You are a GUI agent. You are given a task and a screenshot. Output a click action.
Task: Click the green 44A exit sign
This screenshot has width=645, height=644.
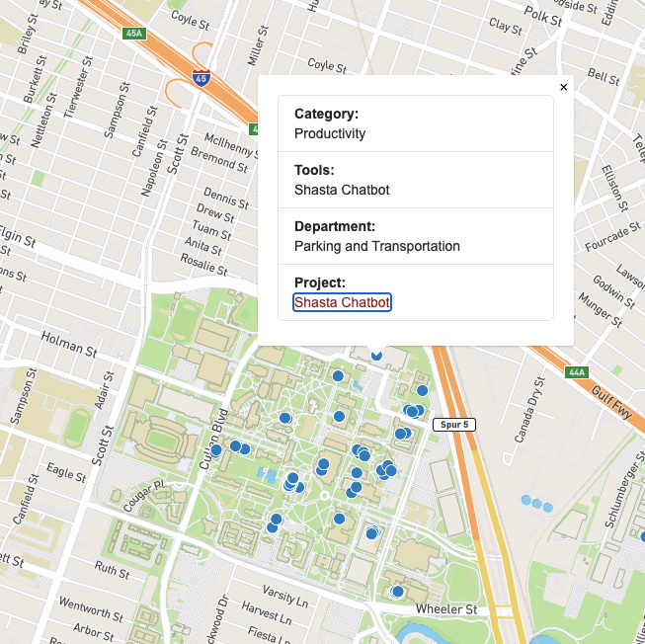click(577, 372)
